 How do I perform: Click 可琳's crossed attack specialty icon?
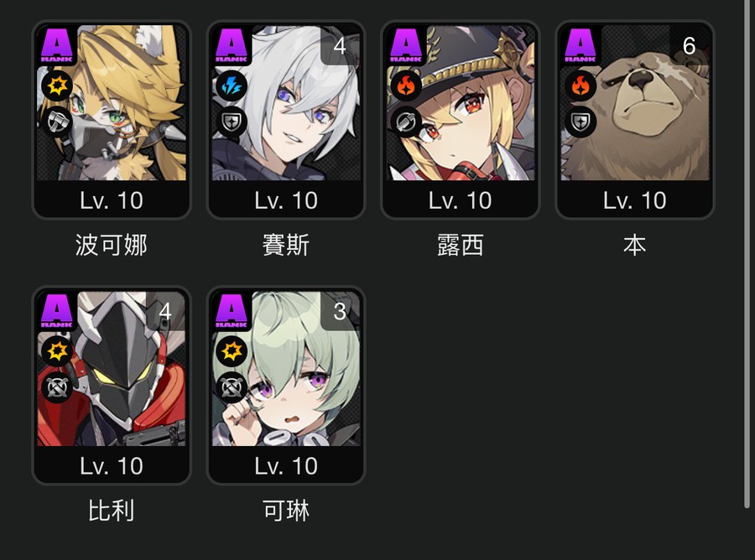(x=232, y=387)
